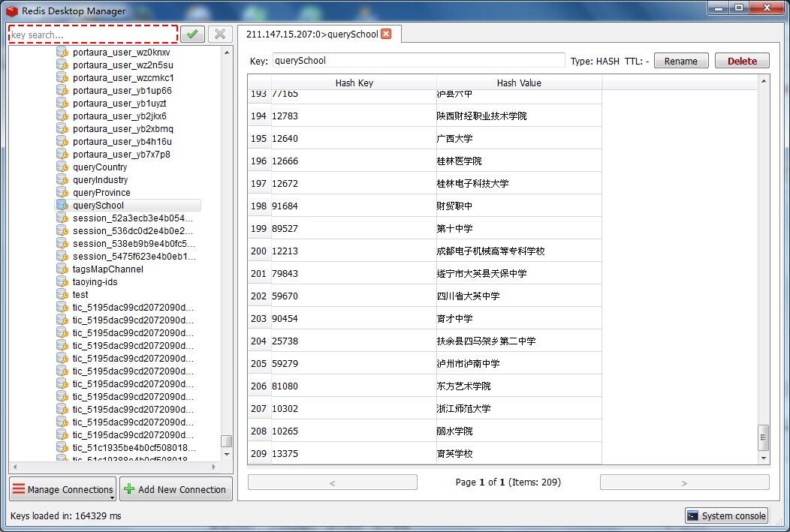Image resolution: width=790 pixels, height=532 pixels.
Task: Open the System console
Action: [x=726, y=515]
